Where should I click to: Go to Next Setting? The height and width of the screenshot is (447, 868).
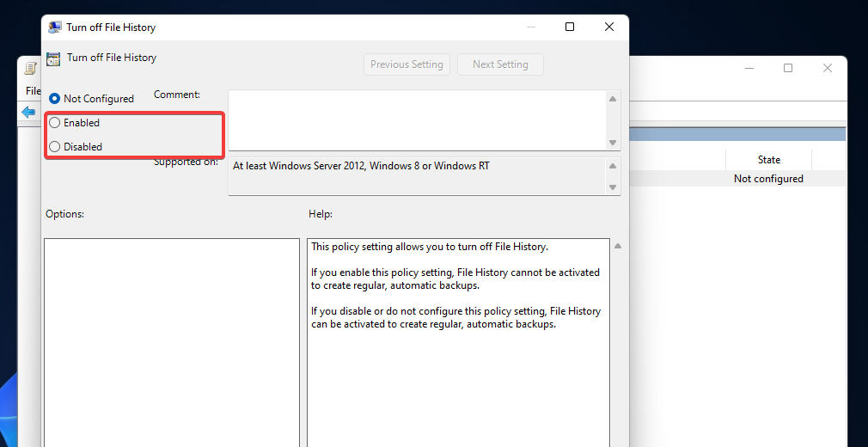(500, 64)
